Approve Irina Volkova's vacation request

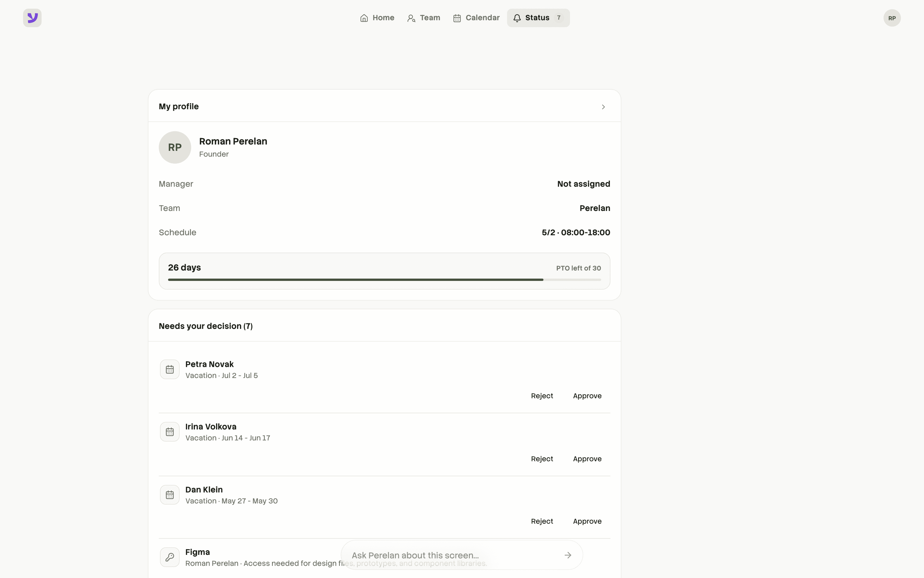(x=587, y=459)
